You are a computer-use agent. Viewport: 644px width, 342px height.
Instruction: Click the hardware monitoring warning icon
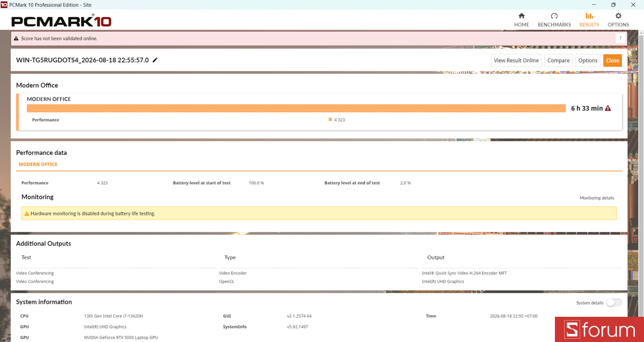(x=27, y=213)
